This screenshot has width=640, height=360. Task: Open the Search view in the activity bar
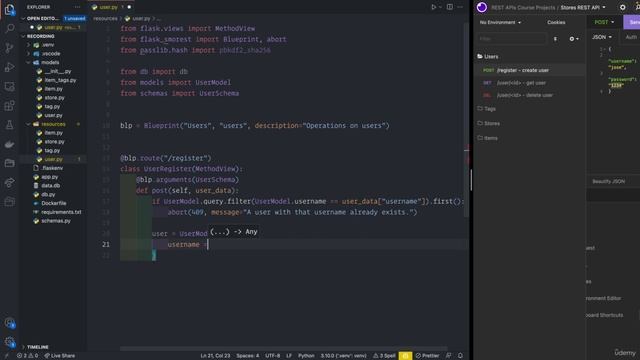tap(9, 28)
